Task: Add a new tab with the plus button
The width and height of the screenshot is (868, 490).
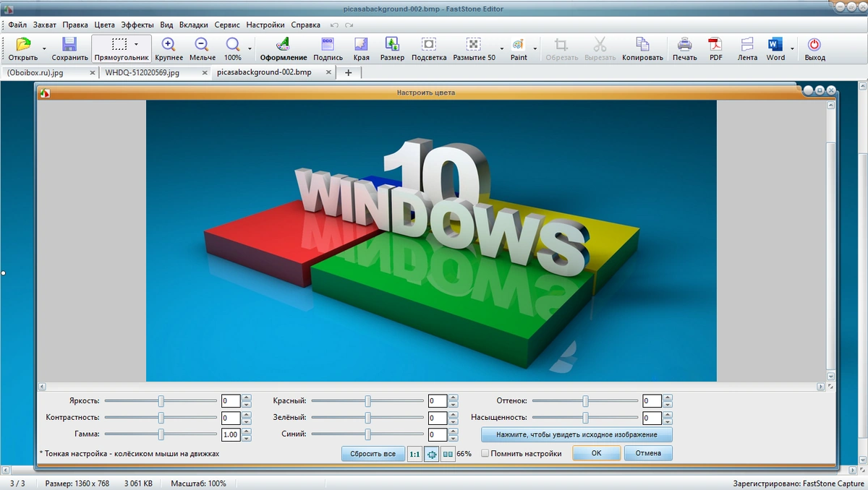Action: point(349,73)
